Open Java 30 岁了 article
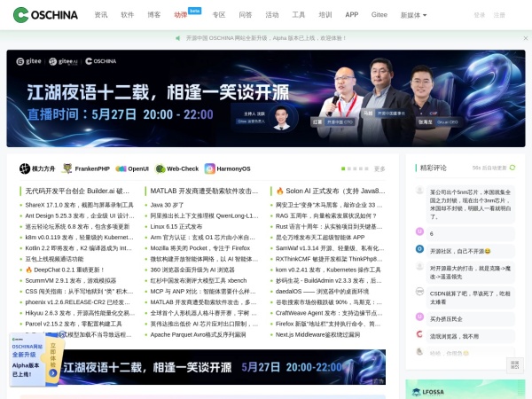 pyautogui.click(x=167, y=205)
